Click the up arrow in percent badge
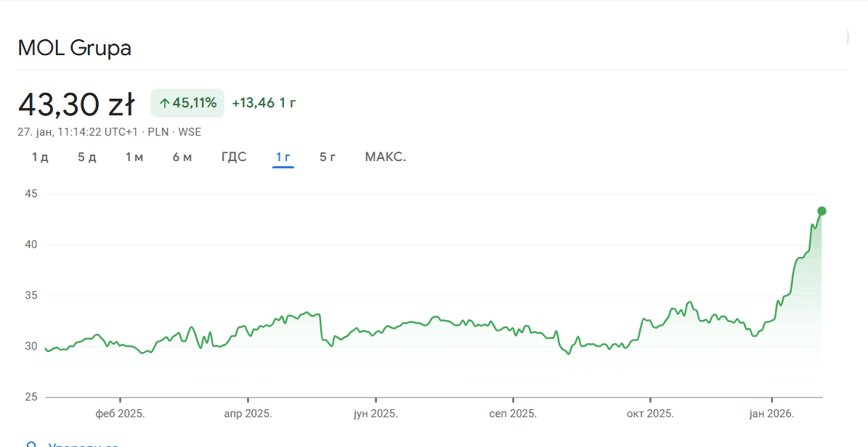868x447 pixels. tap(164, 104)
